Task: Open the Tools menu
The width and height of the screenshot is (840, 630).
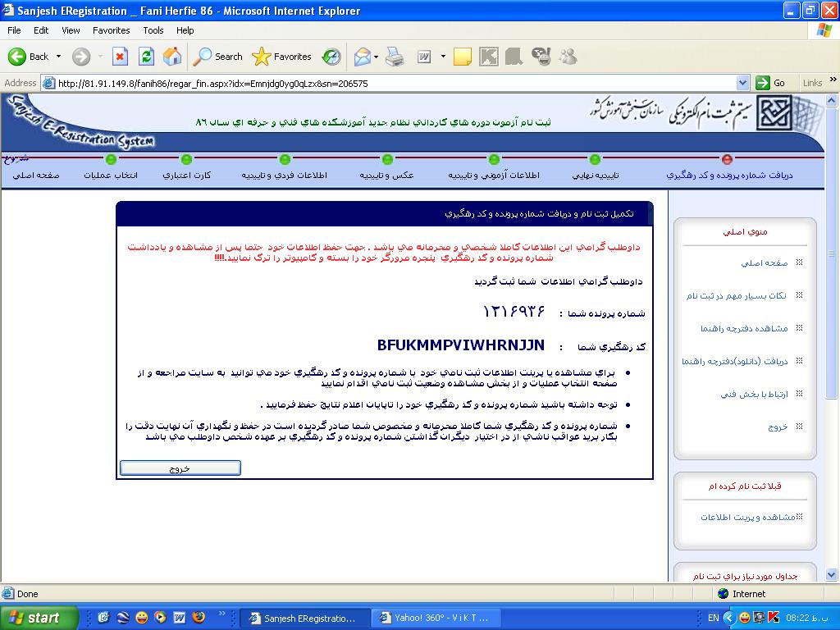Action: point(153,30)
